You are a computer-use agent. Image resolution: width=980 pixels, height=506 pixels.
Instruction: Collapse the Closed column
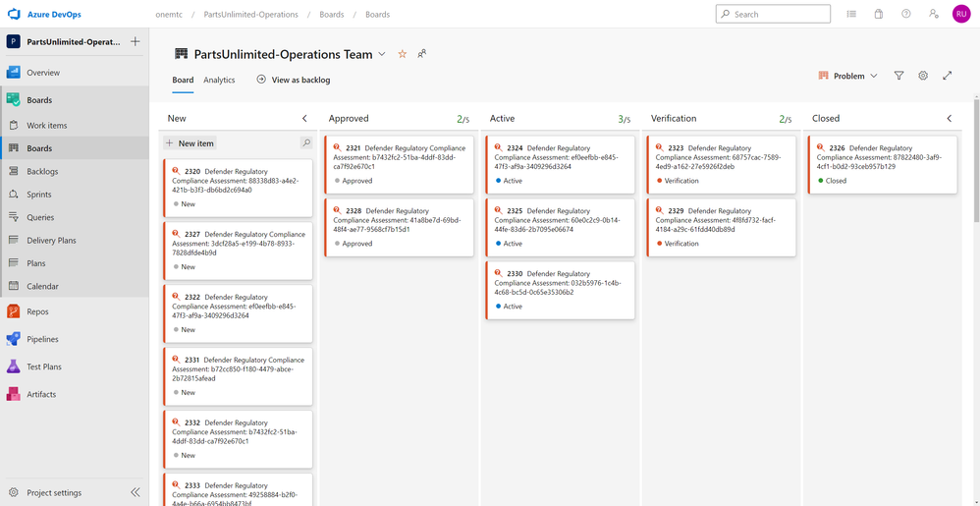point(950,118)
